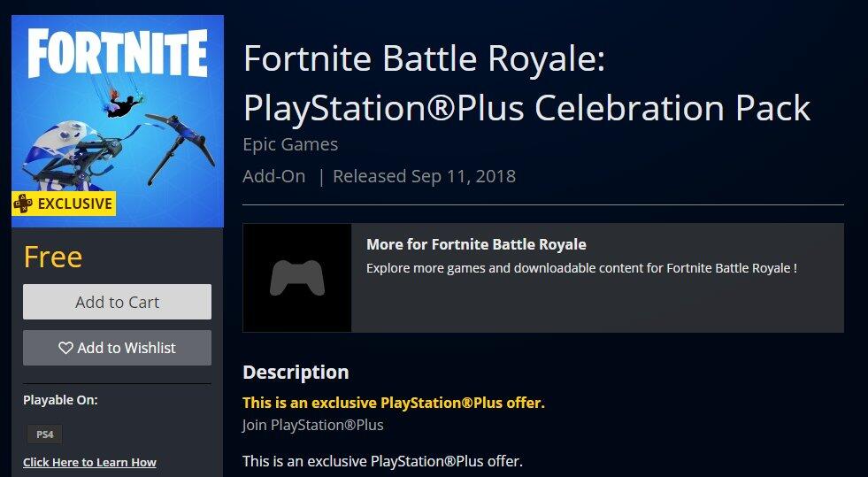Open the More for Fortnite Battle Royale heading

click(476, 244)
